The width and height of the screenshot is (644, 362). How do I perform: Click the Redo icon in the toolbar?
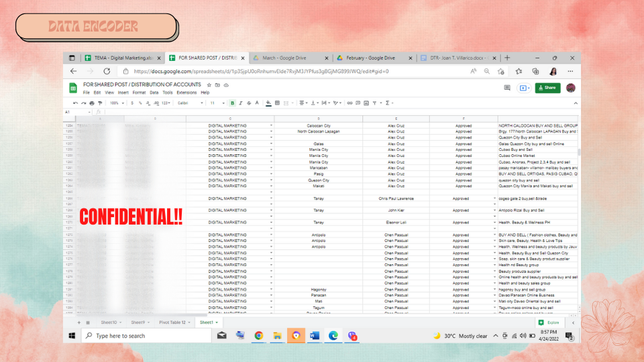[83, 103]
